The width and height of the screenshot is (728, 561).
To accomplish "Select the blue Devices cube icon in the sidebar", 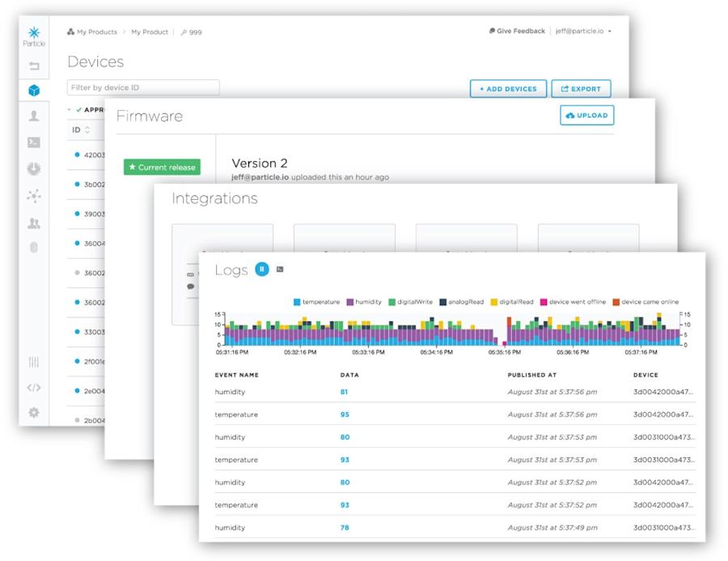I will pos(34,90).
